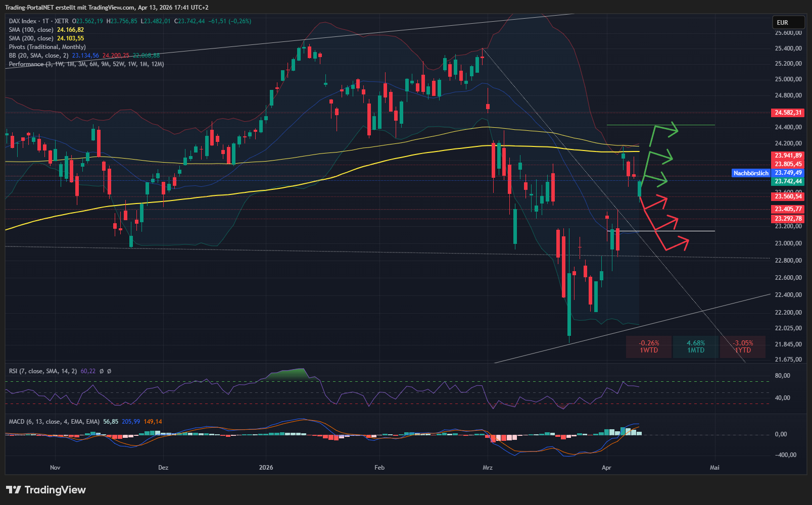Click the 24.582,31 red price label

pos(788,113)
